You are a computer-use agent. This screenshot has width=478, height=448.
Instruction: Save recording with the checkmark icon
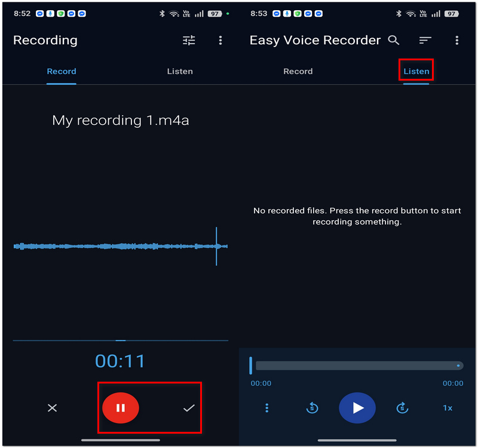[189, 408]
